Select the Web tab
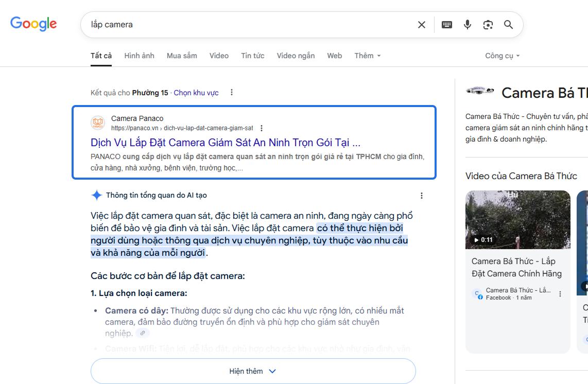 [335, 56]
